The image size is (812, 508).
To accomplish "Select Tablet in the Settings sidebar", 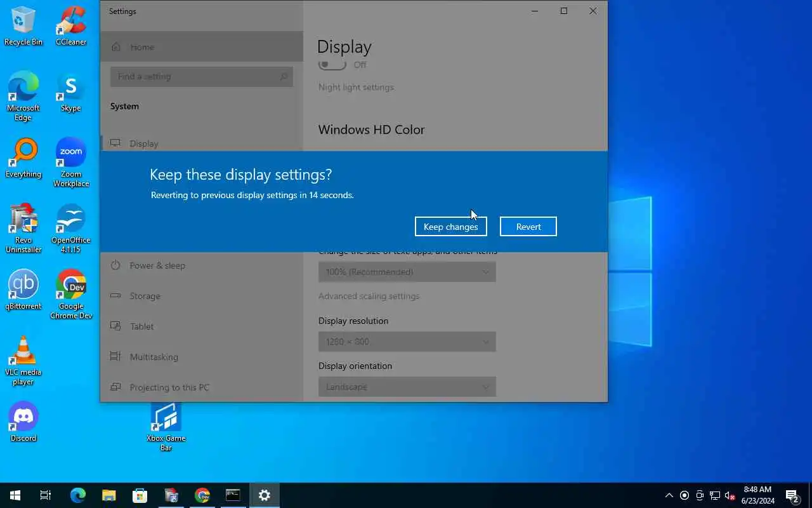I will [x=202, y=326].
